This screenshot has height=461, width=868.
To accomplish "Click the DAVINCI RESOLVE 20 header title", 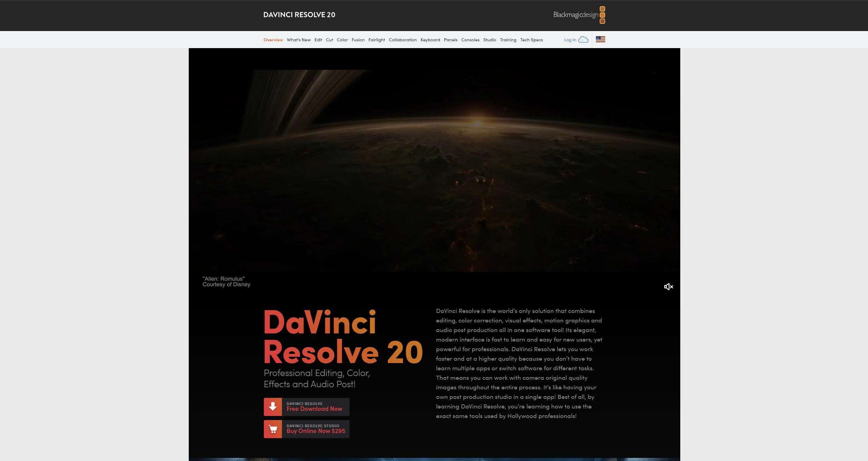I will pyautogui.click(x=299, y=15).
